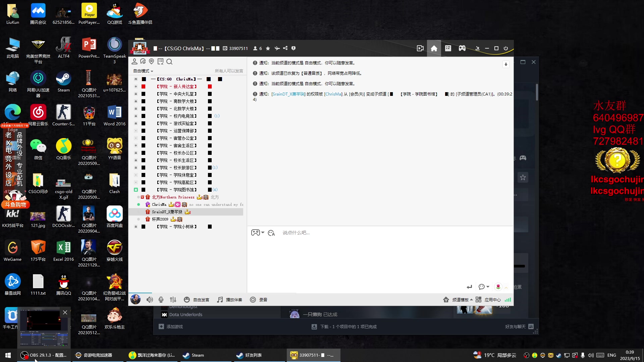
Task: Select user ChrisMa in the channel list
Action: click(159, 204)
